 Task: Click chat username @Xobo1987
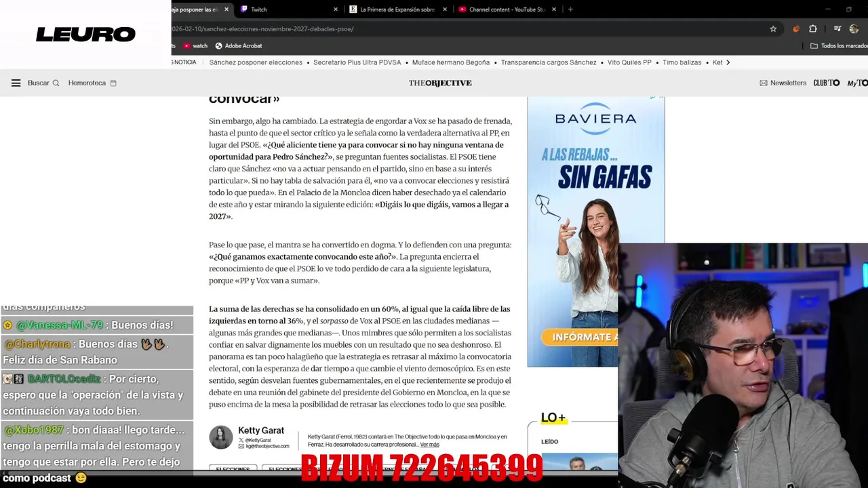pyautogui.click(x=34, y=430)
